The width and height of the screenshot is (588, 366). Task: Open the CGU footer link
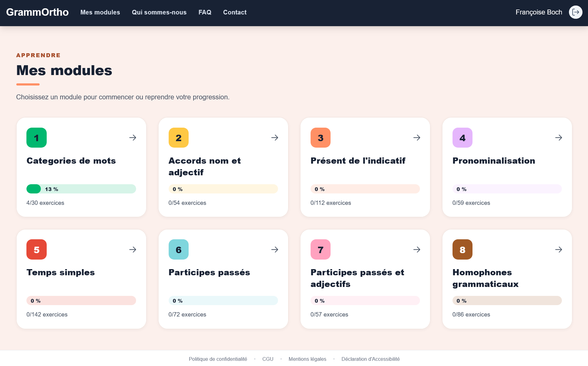click(x=268, y=359)
